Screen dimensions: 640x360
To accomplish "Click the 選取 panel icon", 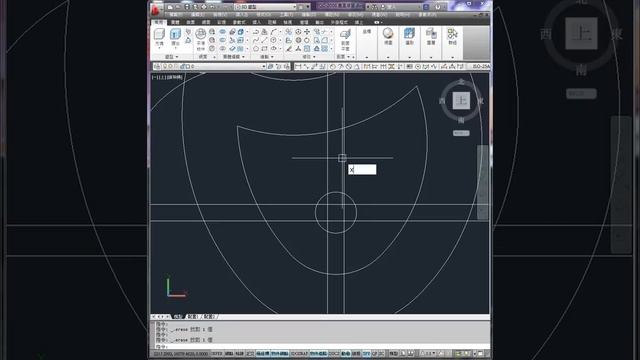I will pos(409,33).
